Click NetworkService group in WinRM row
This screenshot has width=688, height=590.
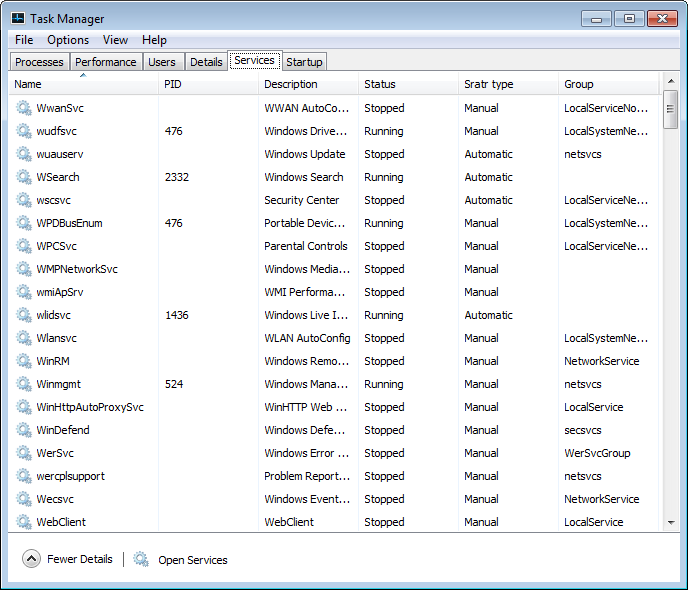pyautogui.click(x=602, y=361)
